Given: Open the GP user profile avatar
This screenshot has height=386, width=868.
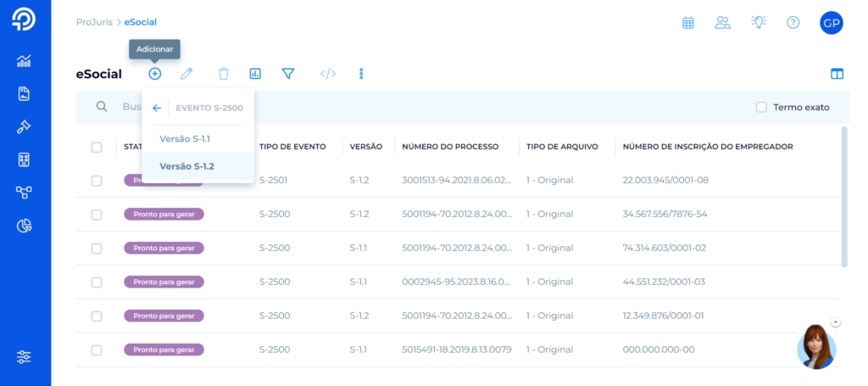Looking at the screenshot, I should coord(831,23).
